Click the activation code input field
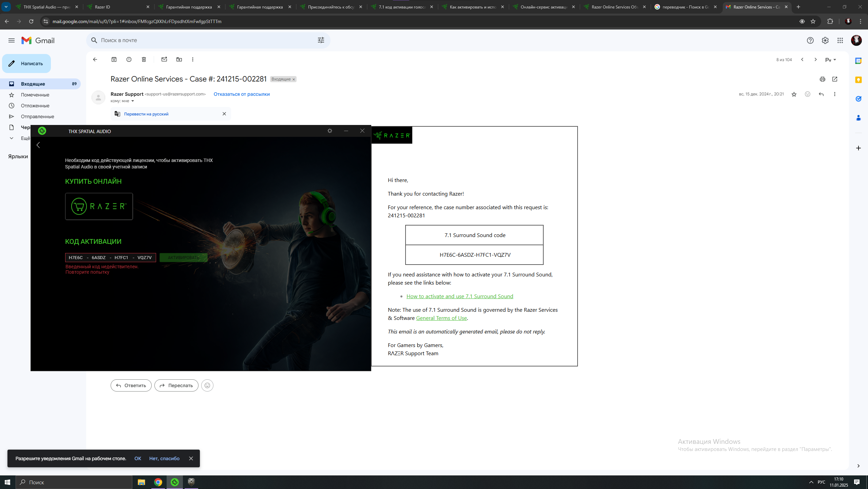Image resolution: width=868 pixels, height=489 pixels. pyautogui.click(x=111, y=257)
